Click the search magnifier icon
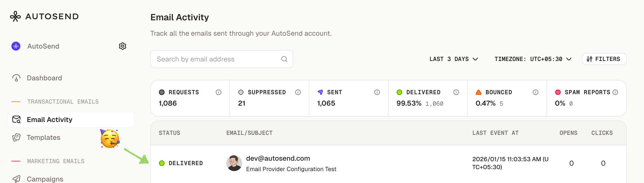 tap(284, 59)
